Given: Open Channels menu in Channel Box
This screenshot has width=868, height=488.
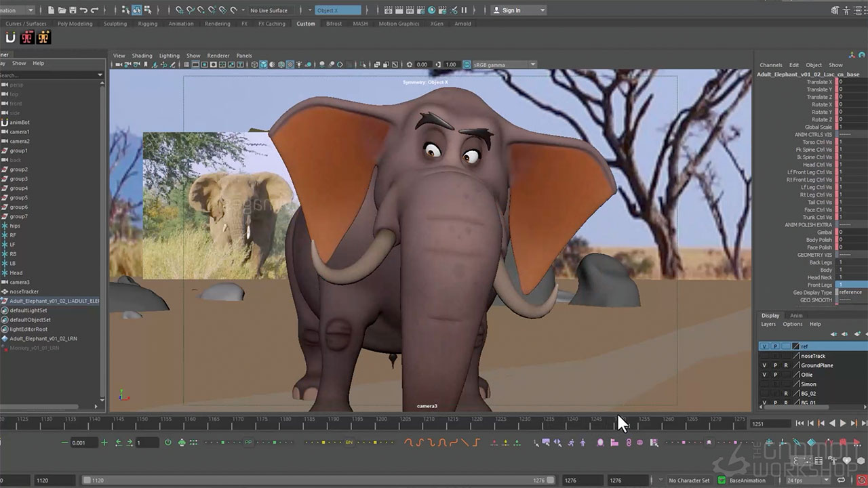Looking at the screenshot, I should tap(770, 65).
